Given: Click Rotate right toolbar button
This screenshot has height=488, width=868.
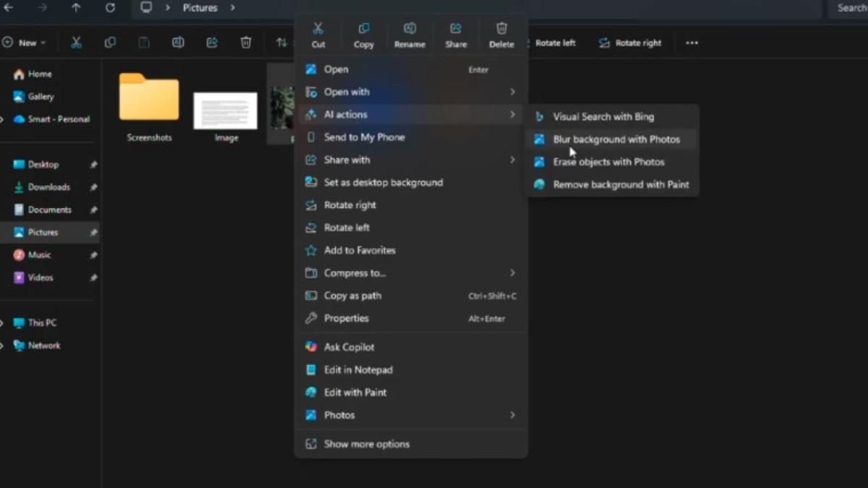Looking at the screenshot, I should point(630,43).
